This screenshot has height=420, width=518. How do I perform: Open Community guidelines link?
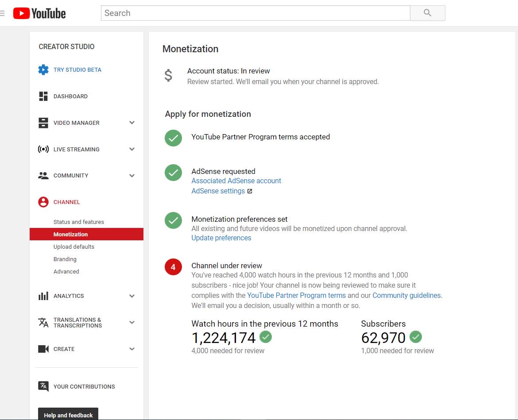(x=407, y=296)
